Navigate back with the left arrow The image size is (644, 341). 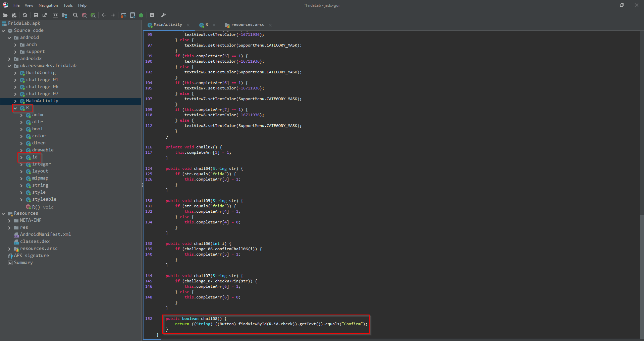pos(104,15)
